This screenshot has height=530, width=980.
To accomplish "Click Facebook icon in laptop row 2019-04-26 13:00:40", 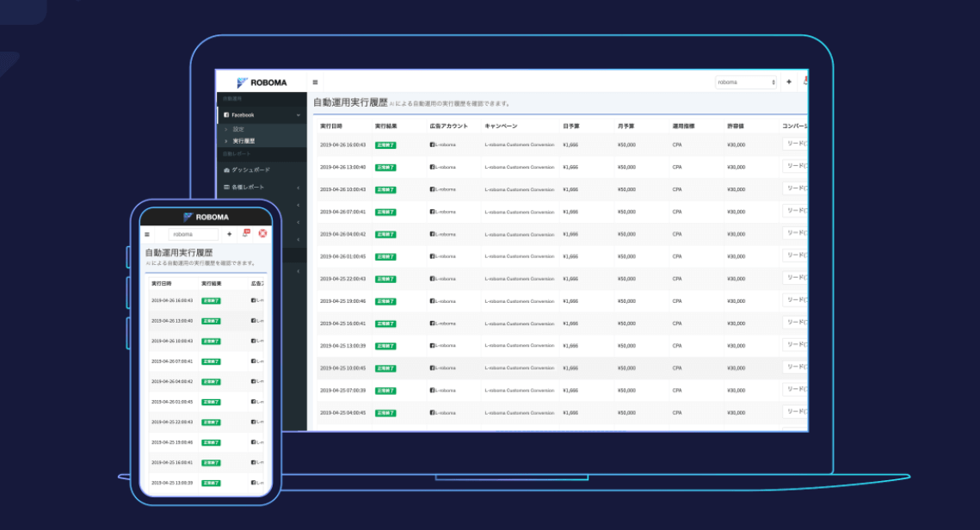I will coord(432,167).
